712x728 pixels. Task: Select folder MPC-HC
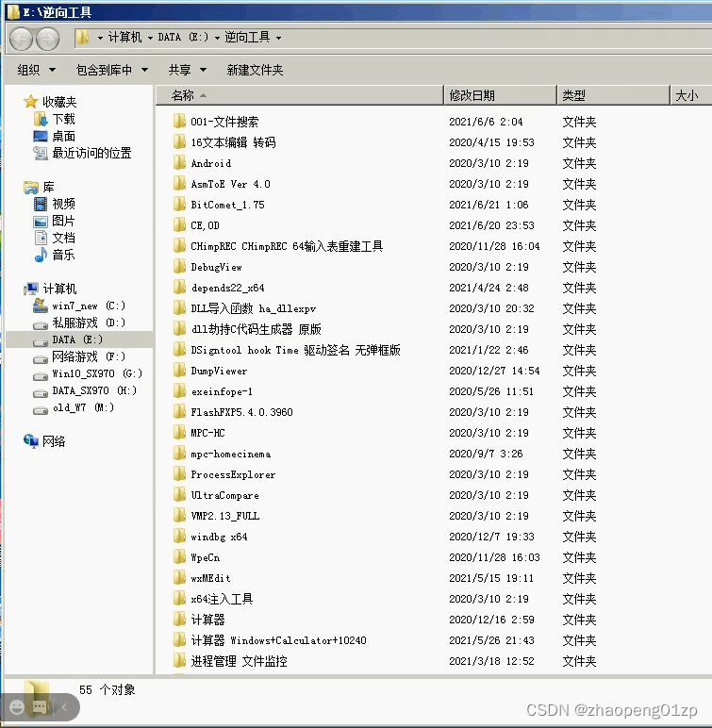coord(207,433)
